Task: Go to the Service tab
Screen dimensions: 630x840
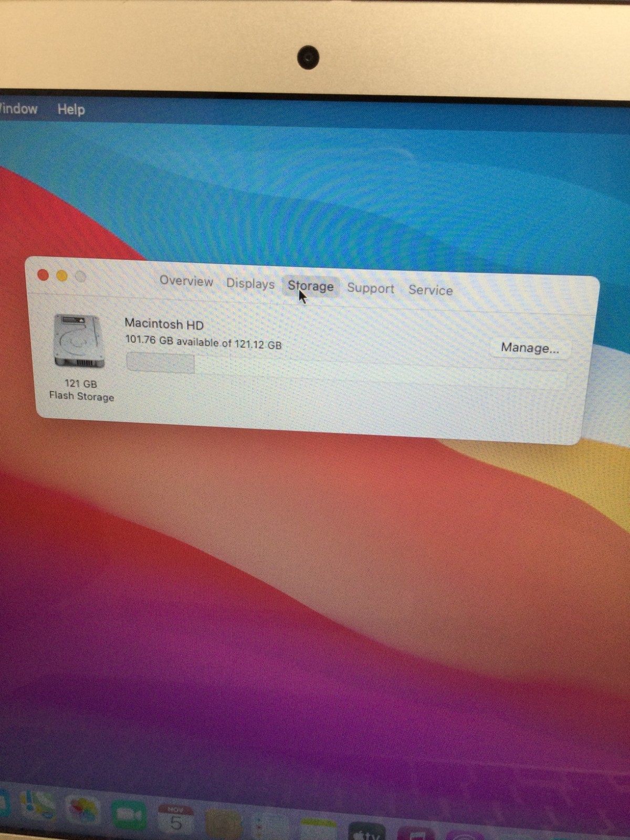Action: (430, 290)
